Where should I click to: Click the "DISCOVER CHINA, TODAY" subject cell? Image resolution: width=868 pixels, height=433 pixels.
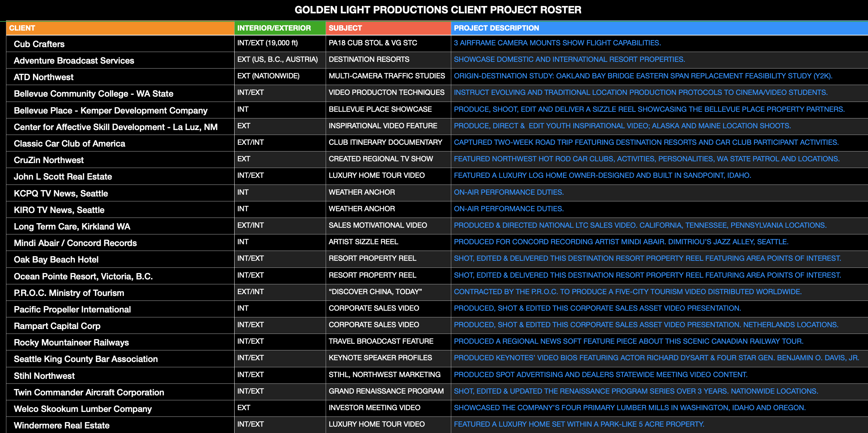(375, 292)
